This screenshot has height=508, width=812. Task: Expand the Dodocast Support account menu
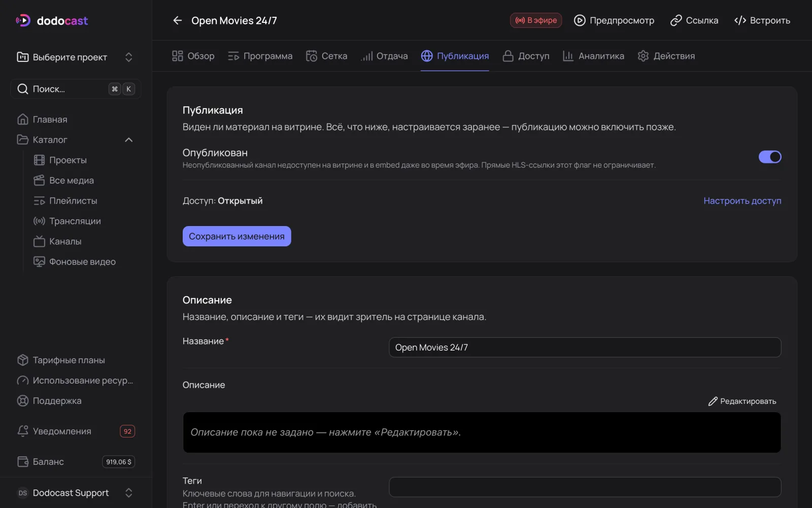[x=76, y=493]
